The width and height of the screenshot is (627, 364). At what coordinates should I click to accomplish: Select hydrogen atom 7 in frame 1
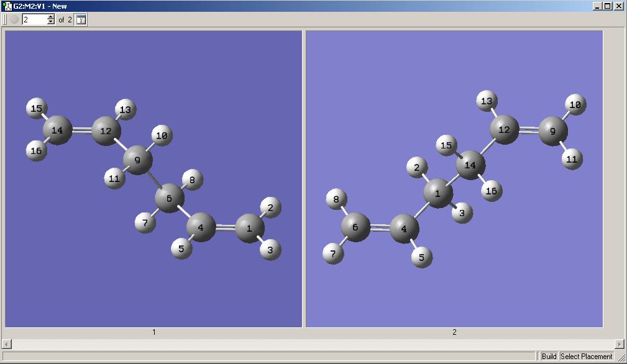coord(145,222)
